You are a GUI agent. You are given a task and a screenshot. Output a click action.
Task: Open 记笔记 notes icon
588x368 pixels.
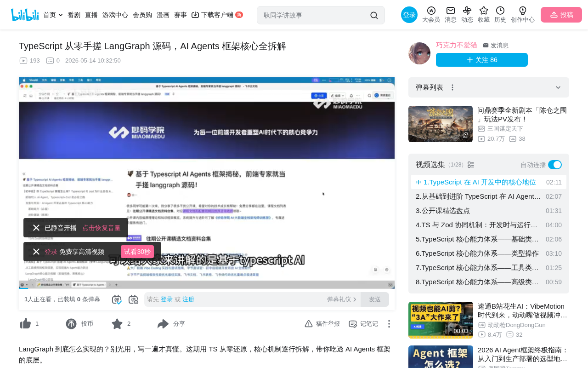pos(353,324)
